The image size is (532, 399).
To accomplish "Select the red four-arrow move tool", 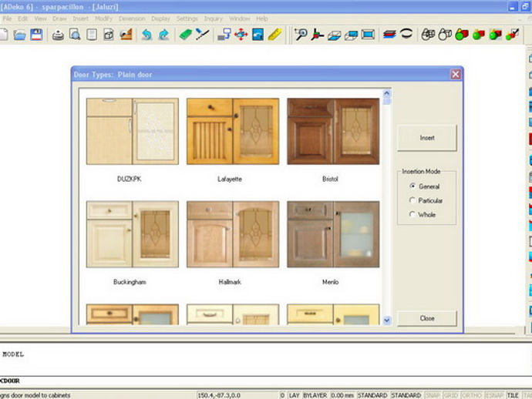I will (241, 35).
